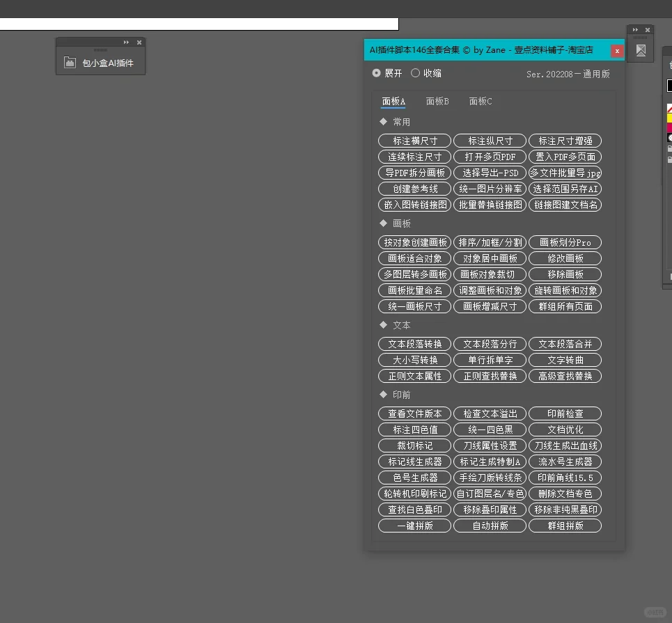
Task: Click the 正则查找替换 button
Action: click(490, 376)
